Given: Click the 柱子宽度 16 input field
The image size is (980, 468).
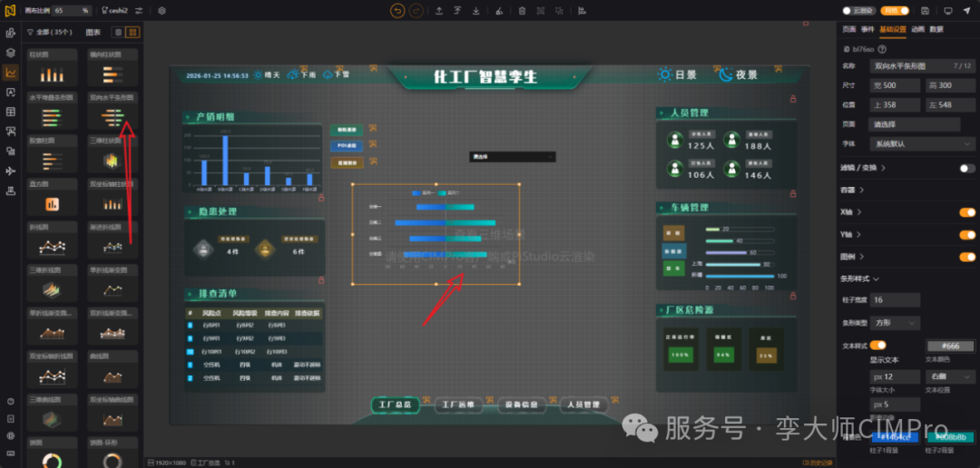Looking at the screenshot, I should pyautogui.click(x=895, y=300).
